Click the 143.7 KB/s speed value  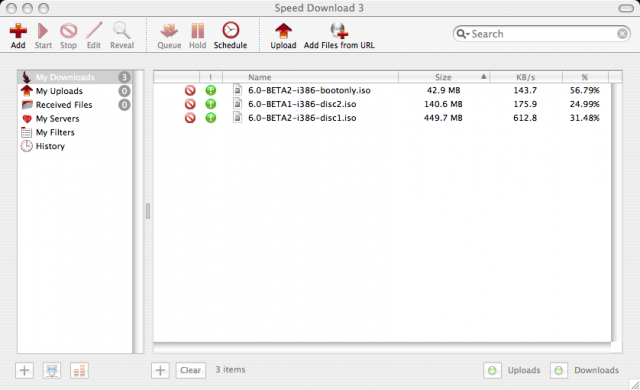(x=525, y=90)
